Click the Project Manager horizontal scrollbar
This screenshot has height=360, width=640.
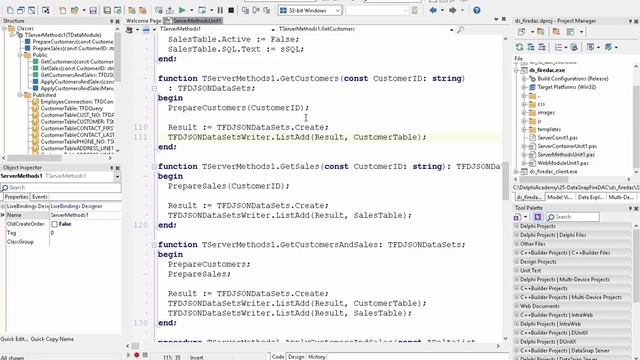(x=544, y=179)
